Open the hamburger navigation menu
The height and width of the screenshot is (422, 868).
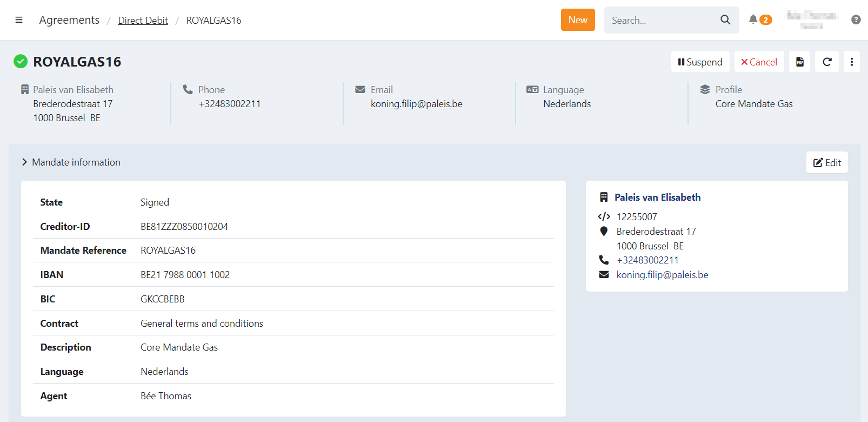click(x=19, y=20)
